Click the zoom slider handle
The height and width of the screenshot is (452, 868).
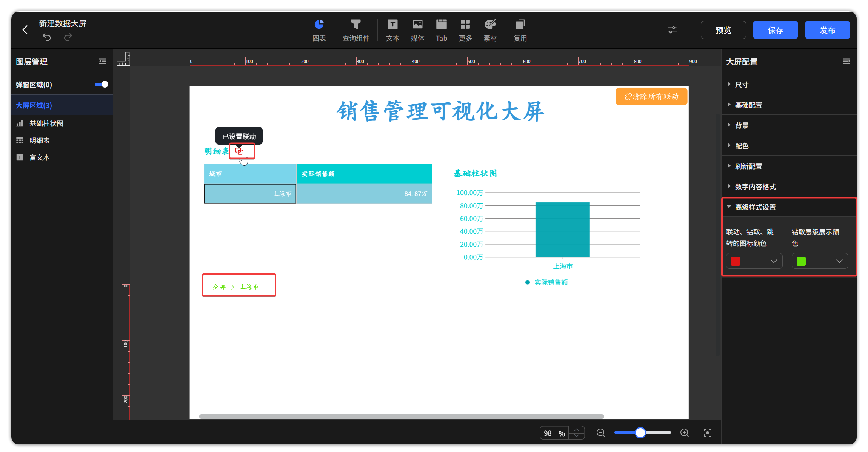[640, 433]
